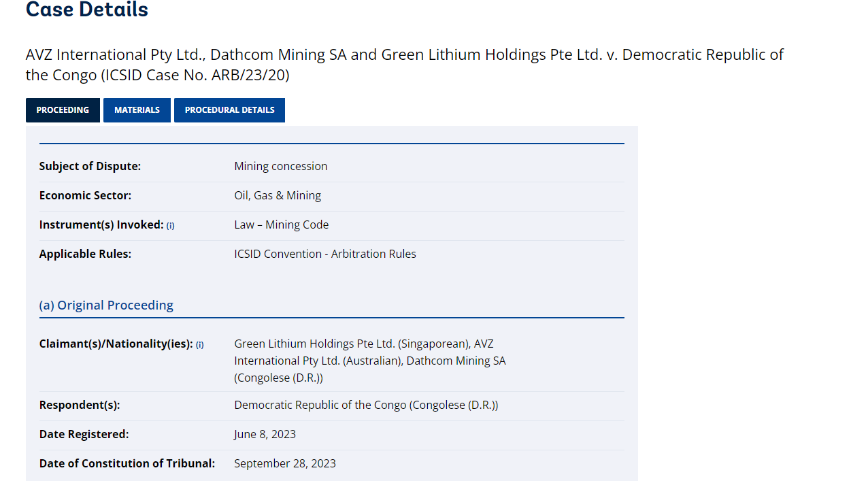Click the Oil, Gas & Mining value
Screen dimensions: 868x481
tap(278, 195)
